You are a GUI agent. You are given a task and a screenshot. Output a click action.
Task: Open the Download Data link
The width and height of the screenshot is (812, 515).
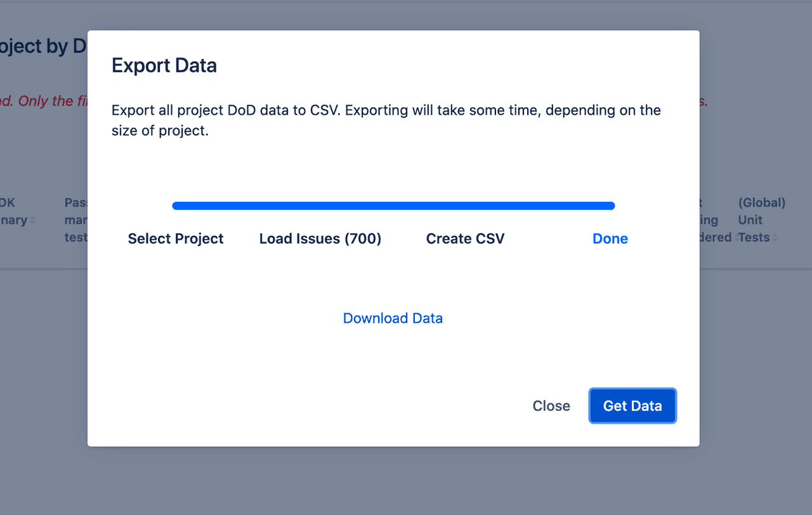pos(393,318)
